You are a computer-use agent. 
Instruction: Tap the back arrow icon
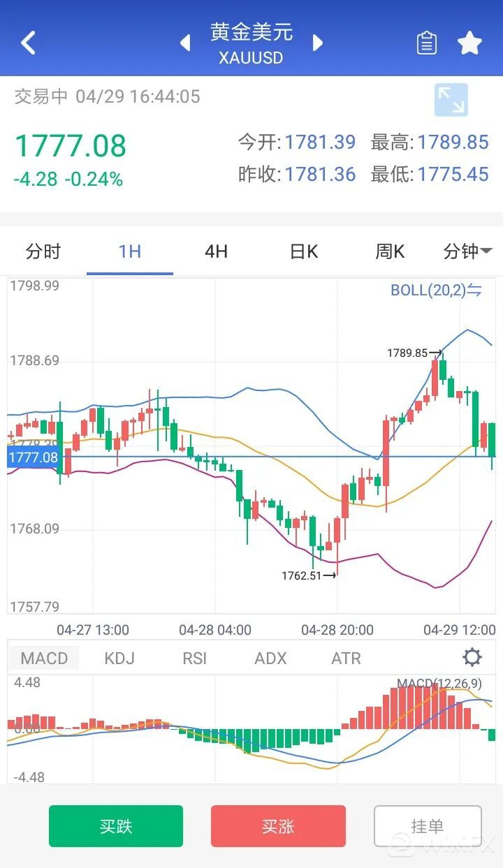tap(28, 43)
